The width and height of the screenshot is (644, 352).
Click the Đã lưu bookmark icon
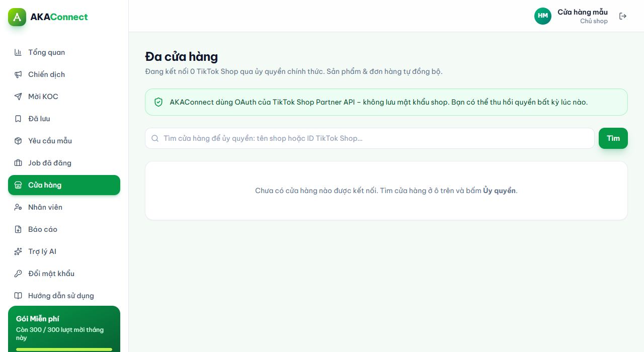click(x=18, y=119)
